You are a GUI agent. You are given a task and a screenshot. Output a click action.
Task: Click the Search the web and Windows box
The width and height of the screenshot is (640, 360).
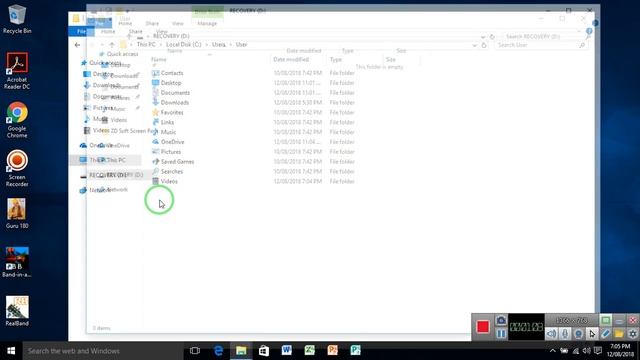[x=103, y=351]
